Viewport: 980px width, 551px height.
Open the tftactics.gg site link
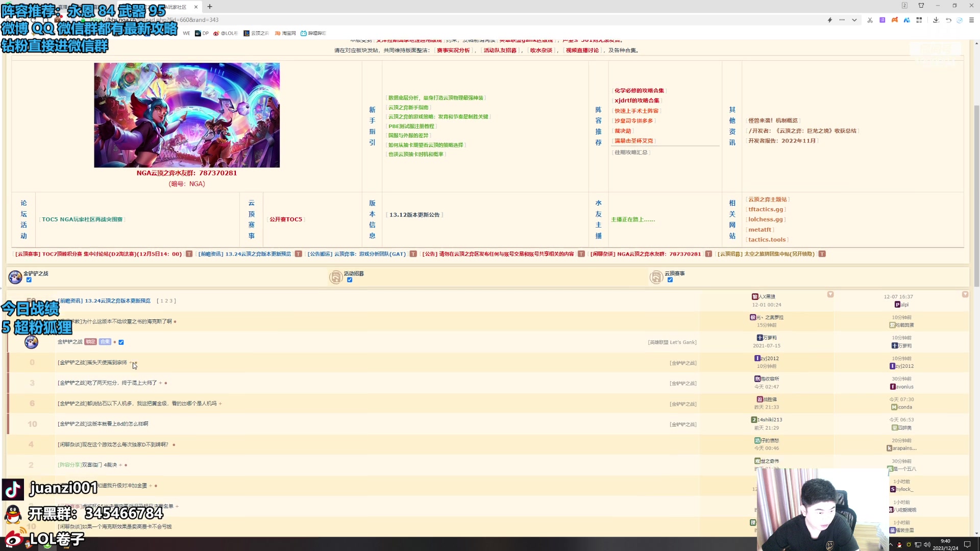point(765,209)
